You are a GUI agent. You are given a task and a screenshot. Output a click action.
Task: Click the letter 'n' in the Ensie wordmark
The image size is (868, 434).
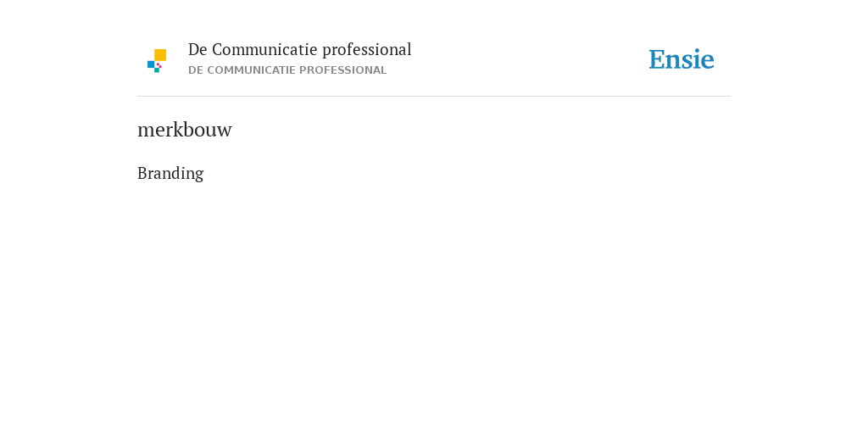674,62
